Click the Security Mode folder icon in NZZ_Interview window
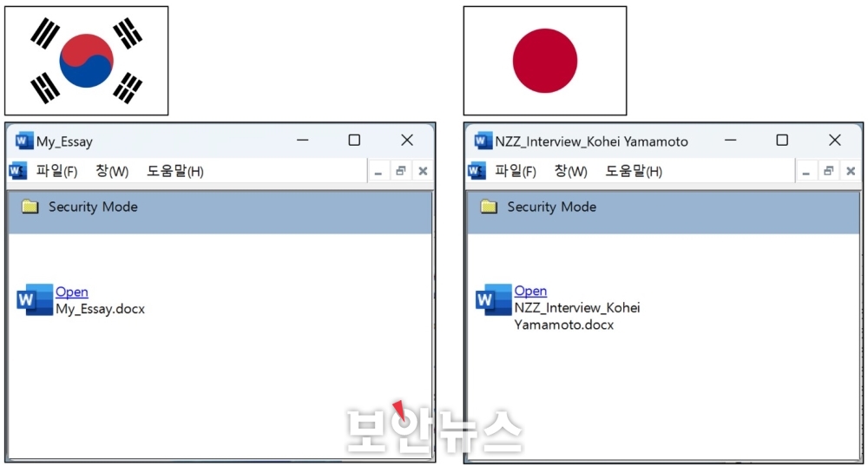Viewport: 868px width, 466px height. click(x=489, y=207)
